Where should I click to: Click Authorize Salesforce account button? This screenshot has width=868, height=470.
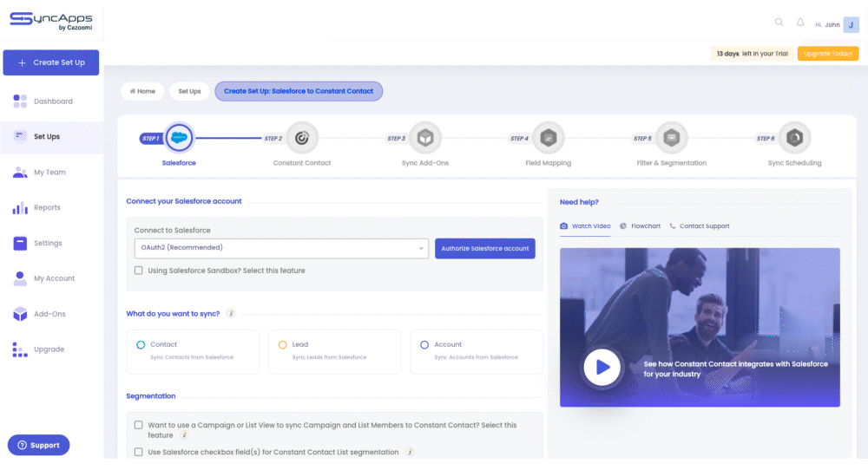485,248
